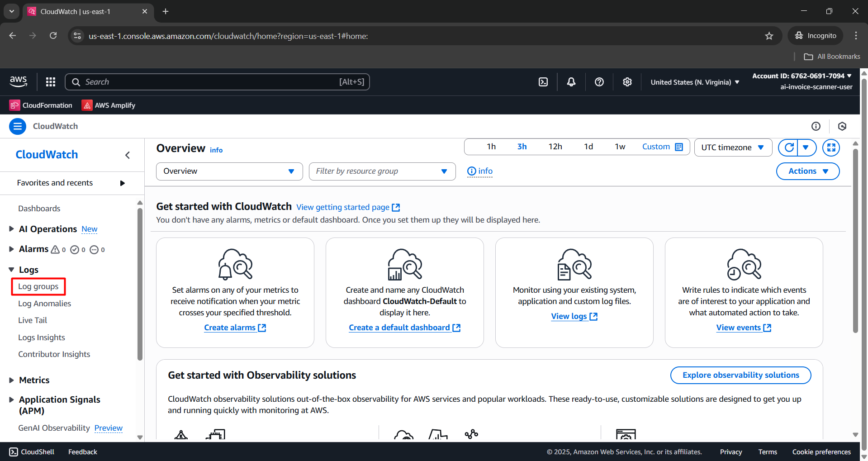Enter fullscreen view mode
The image size is (868, 461).
click(831, 147)
